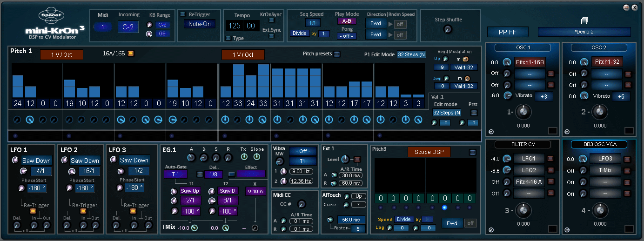Click the OSC 1 Vibrato amount knob
Viewport: 644px width, 241px height.
point(508,96)
